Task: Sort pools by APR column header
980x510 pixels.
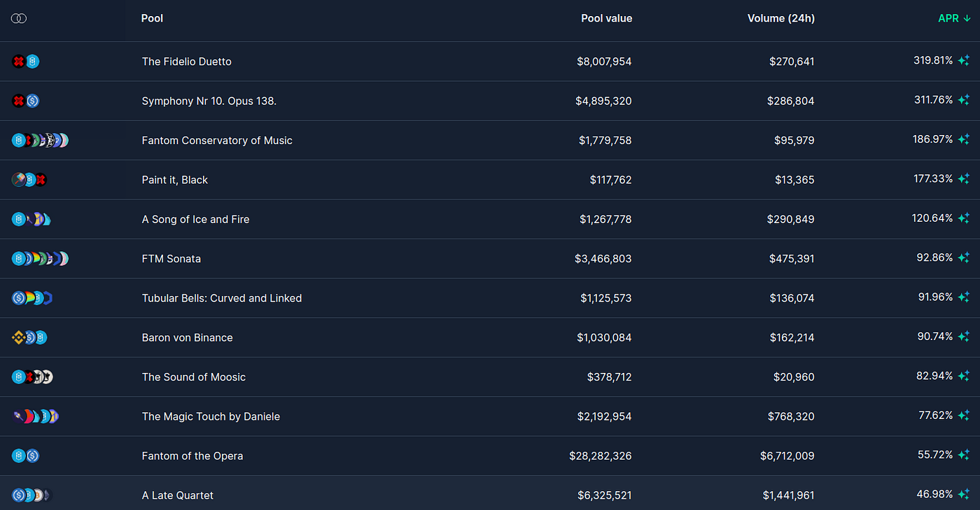Action: coord(953,19)
